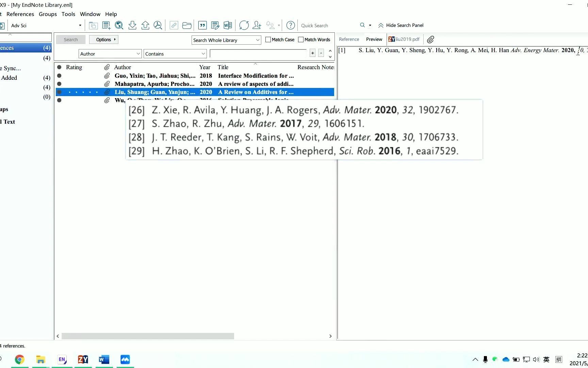Screen dimensions: 588x368
Task: Click the Quick Search magnifier icon
Action: click(x=362, y=25)
